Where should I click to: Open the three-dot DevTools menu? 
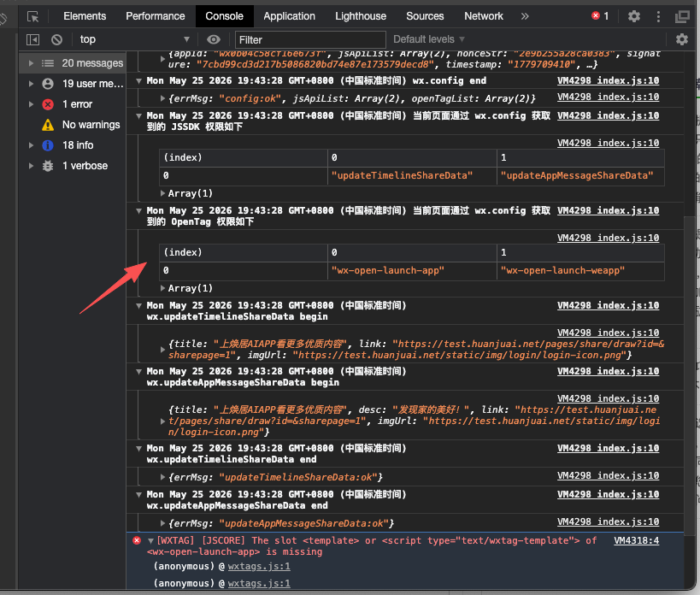658,16
